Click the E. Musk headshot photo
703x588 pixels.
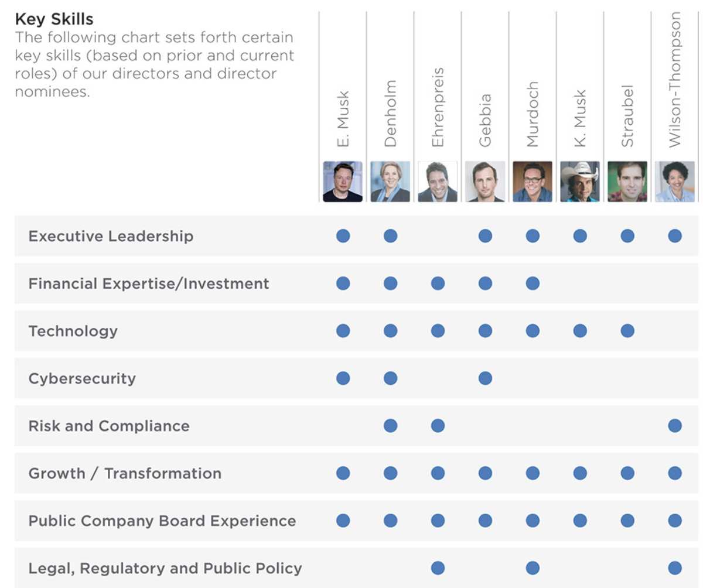343,182
